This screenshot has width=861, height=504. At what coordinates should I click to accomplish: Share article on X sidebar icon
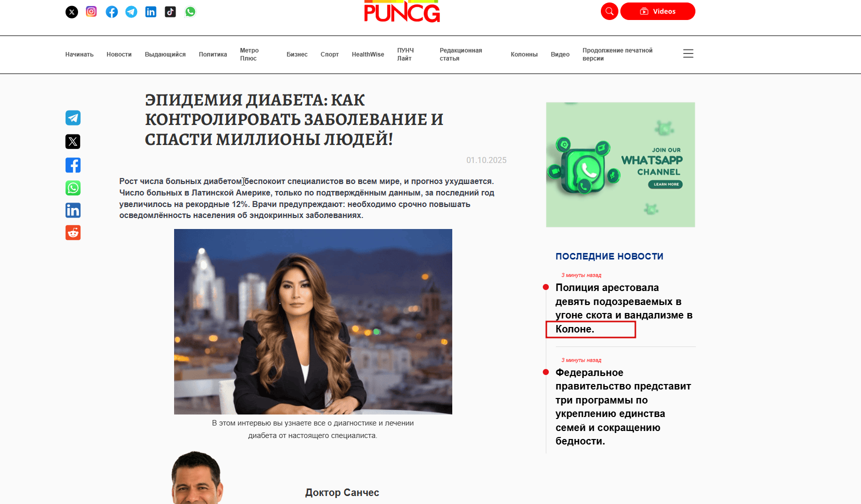73,141
